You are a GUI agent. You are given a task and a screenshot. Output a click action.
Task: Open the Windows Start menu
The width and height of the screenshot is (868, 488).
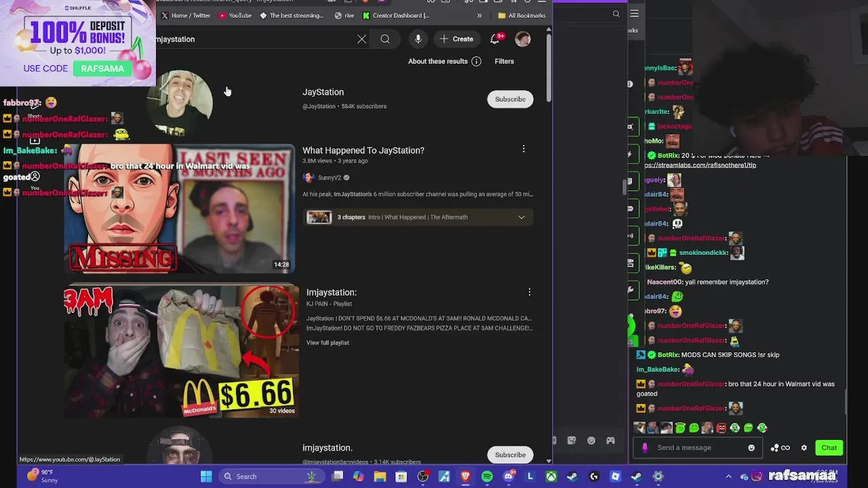206,476
